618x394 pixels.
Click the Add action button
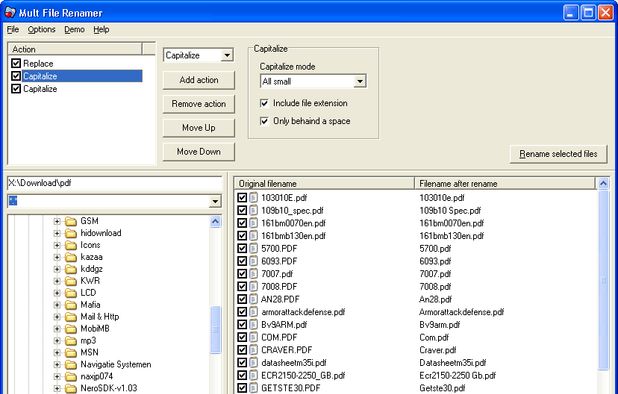click(199, 80)
